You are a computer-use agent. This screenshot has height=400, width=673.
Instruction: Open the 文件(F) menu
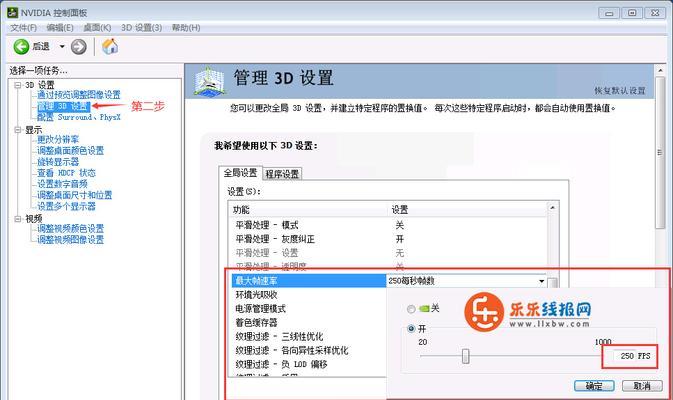[x=23, y=27]
